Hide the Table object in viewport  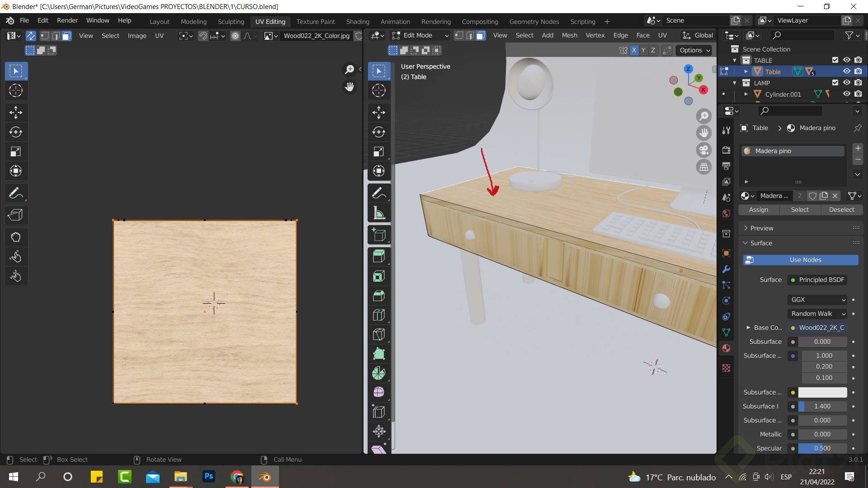pos(847,71)
